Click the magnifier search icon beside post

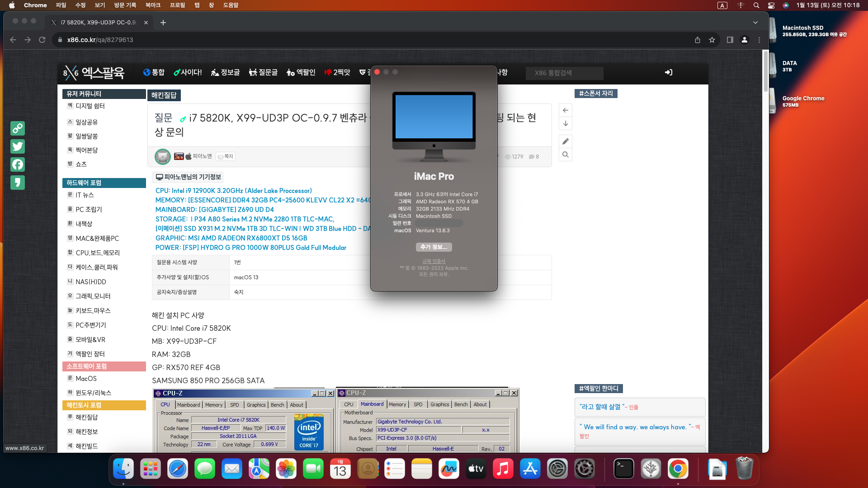(566, 155)
